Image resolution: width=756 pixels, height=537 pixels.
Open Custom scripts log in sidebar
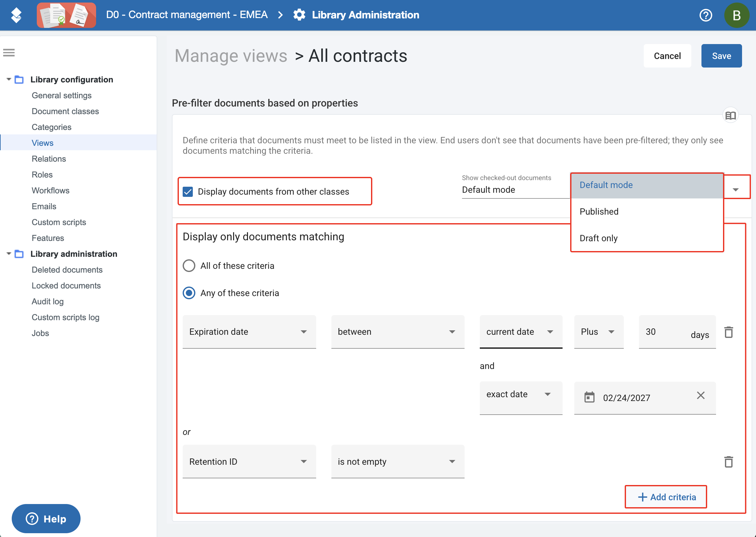click(x=65, y=317)
